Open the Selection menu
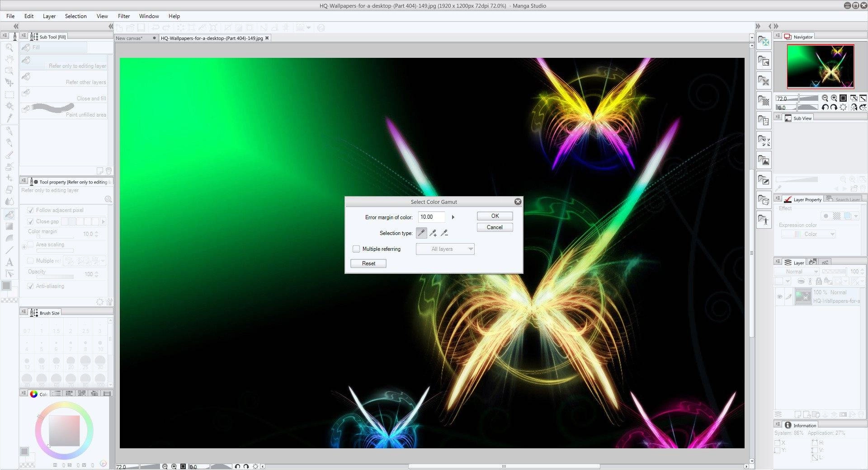 75,16
